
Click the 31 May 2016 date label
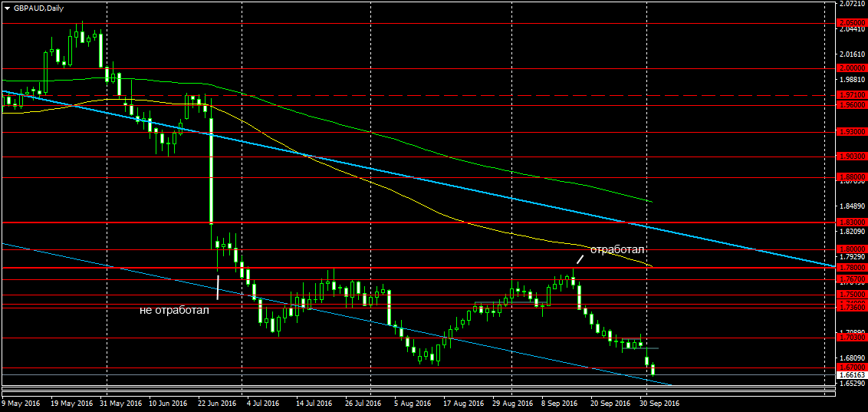click(x=120, y=404)
